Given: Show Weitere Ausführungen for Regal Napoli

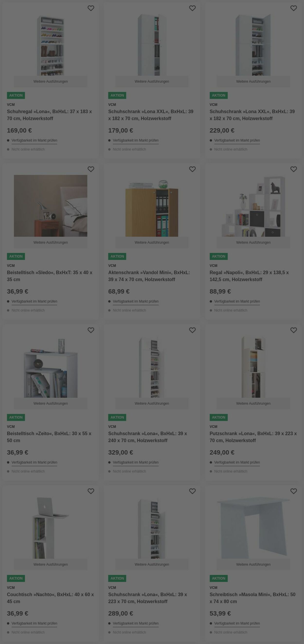Looking at the screenshot, I should coord(253,242).
